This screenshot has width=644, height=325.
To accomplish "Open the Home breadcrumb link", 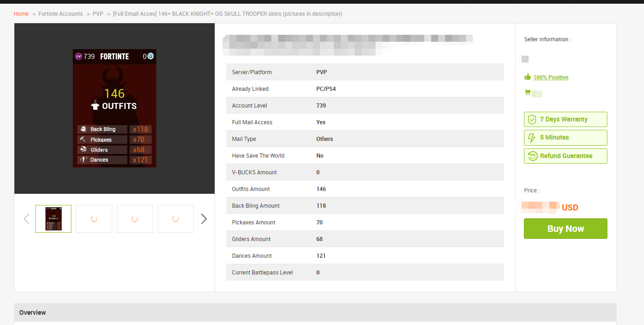I will coord(21,14).
